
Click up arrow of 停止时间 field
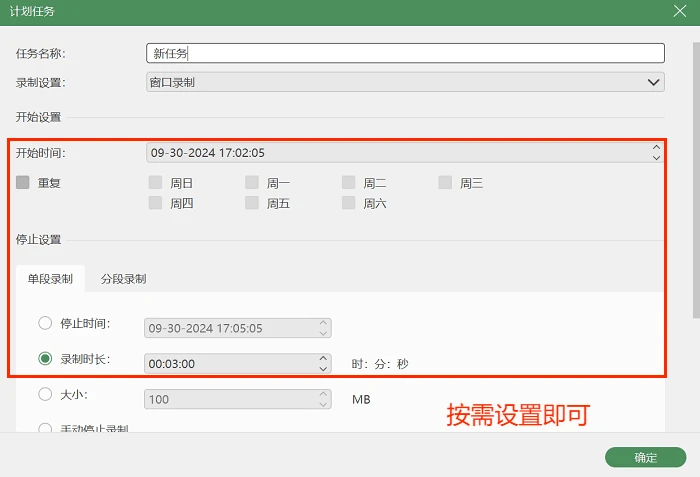(323, 323)
